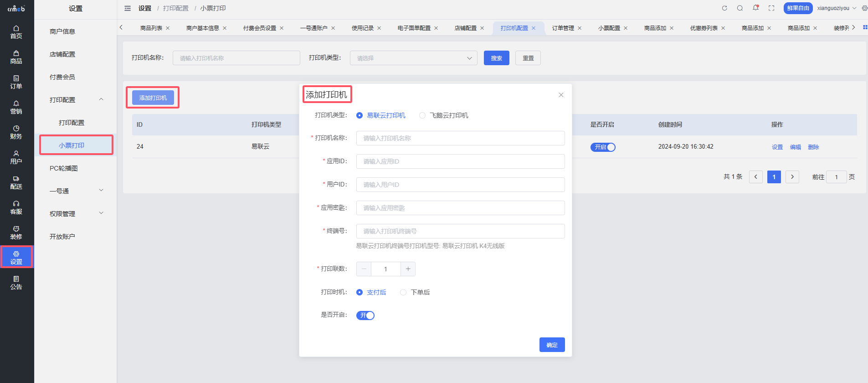This screenshot has height=383, width=868.
Task: Open the 打印机类型 dropdown filter
Action: pyautogui.click(x=413, y=58)
